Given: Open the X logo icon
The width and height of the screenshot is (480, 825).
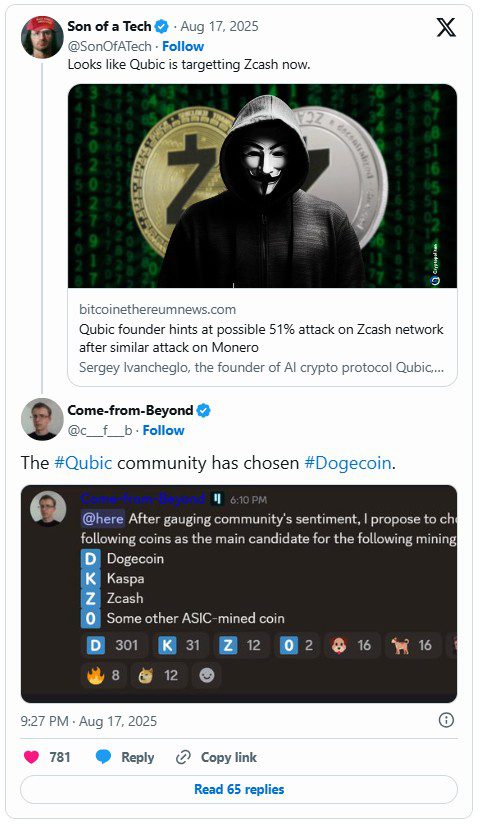Looking at the screenshot, I should coord(446,28).
